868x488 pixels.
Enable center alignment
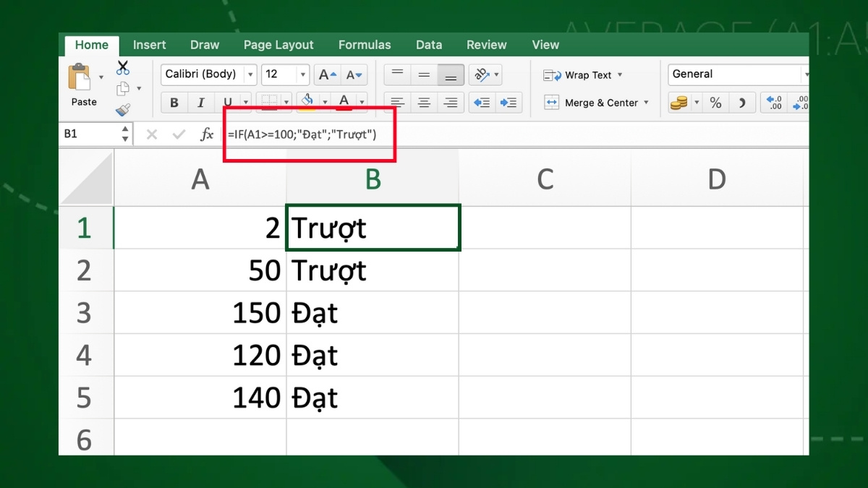(x=424, y=102)
